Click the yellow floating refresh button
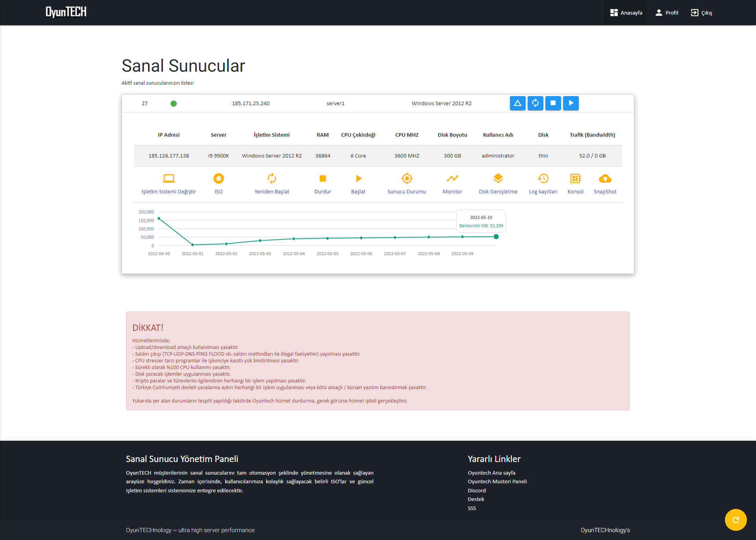 736,520
